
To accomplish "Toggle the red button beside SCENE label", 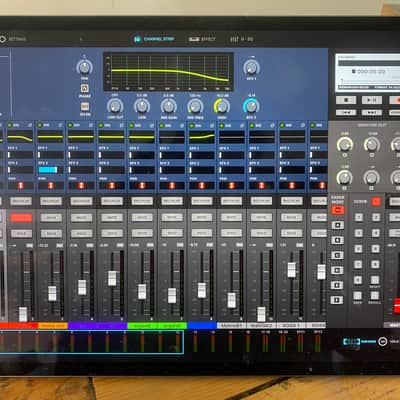I will coord(376,201).
